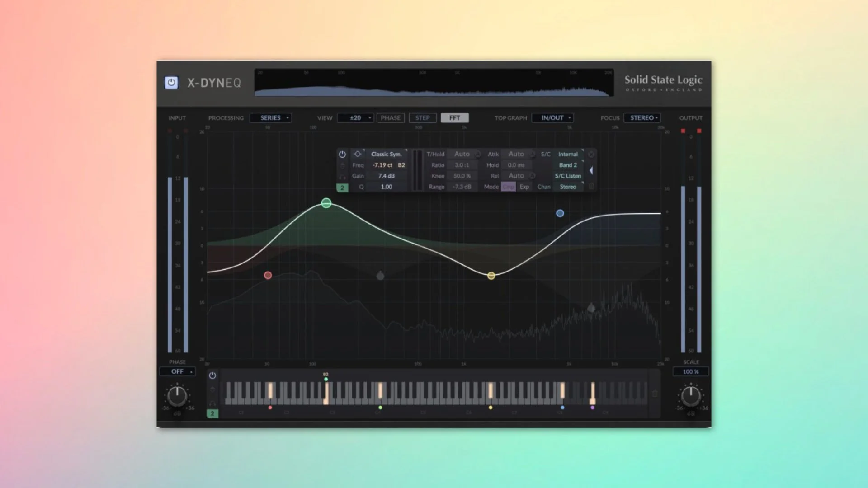Click the output gain knob

[691, 396]
